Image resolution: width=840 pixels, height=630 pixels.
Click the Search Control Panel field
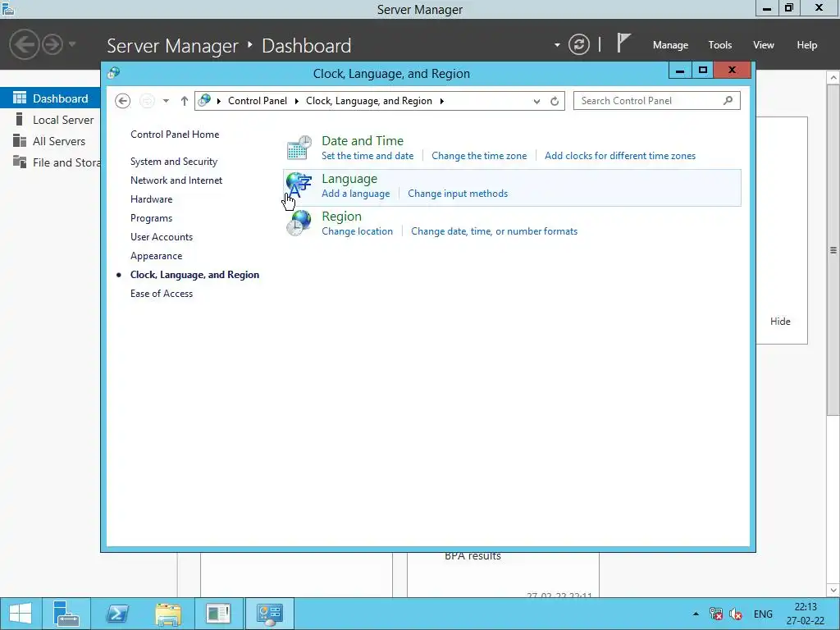point(657,101)
